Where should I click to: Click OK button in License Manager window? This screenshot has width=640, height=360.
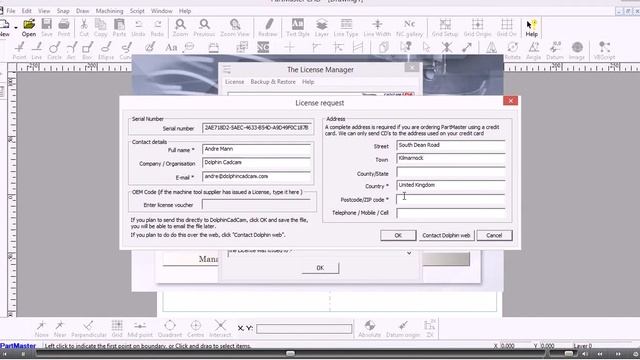click(x=320, y=268)
